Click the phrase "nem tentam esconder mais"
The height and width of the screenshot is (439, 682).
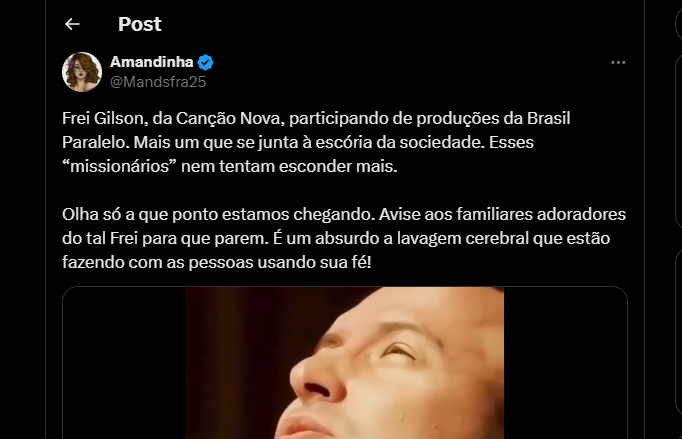pos(289,166)
